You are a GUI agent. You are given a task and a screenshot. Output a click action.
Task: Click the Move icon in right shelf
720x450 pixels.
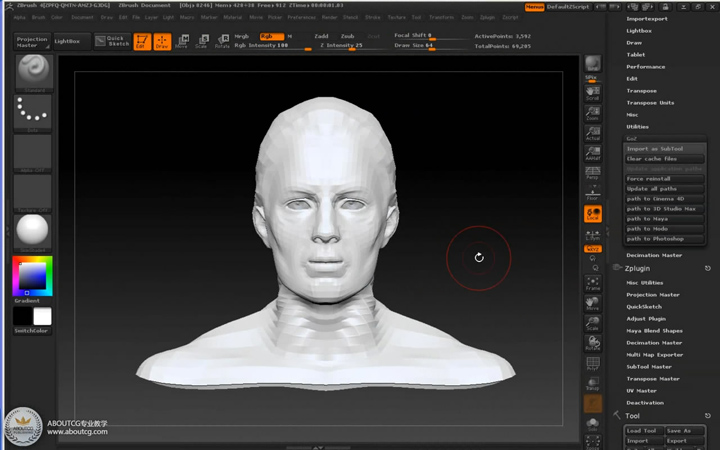coord(593,304)
